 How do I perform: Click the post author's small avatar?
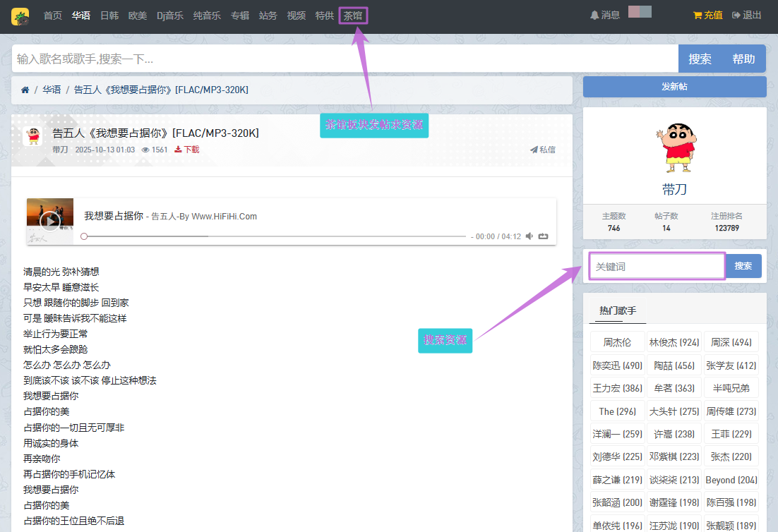coord(32,136)
